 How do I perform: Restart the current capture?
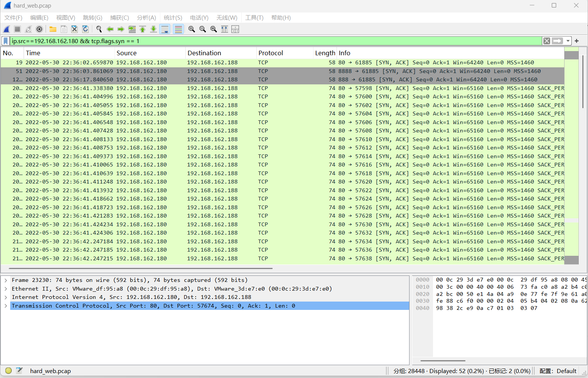pyautogui.click(x=28, y=29)
